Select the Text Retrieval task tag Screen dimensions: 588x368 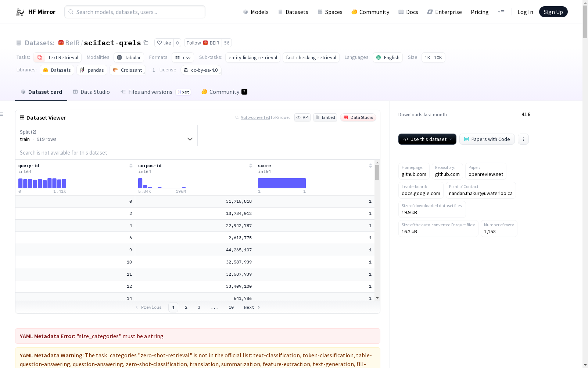[x=57, y=57]
